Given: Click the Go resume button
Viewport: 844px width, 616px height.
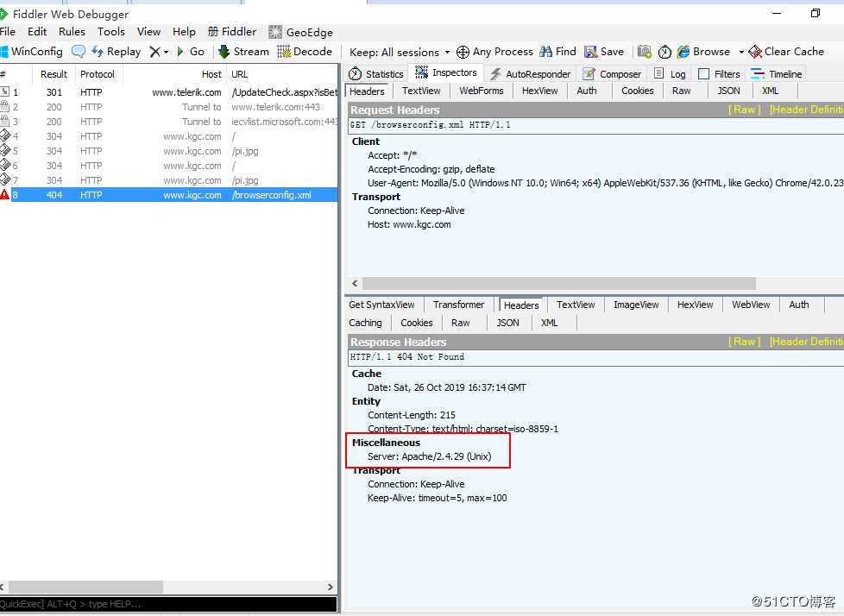Looking at the screenshot, I should click(x=191, y=52).
